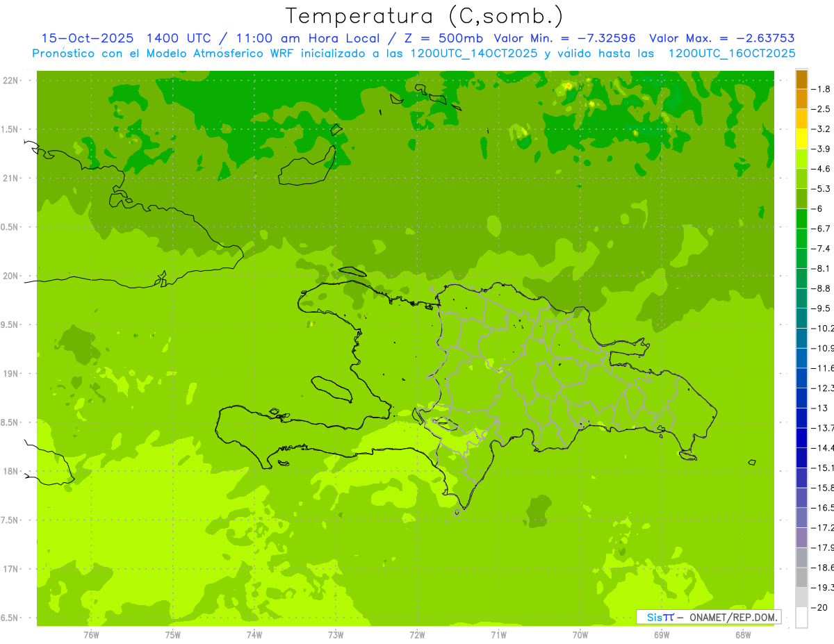This screenshot has height=644, width=834.
Task: Click the '-8.8' colorbar label
Action: pyautogui.click(x=821, y=288)
